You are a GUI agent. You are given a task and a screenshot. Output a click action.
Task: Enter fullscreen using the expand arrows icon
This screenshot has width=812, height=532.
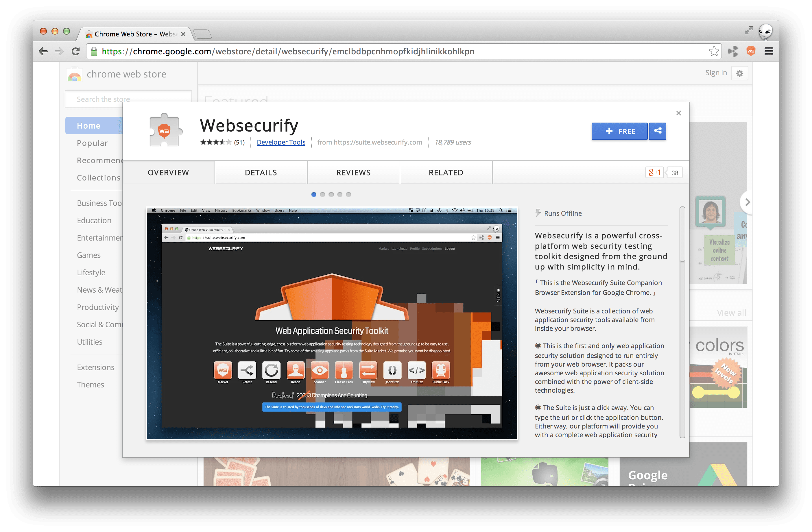point(749,31)
